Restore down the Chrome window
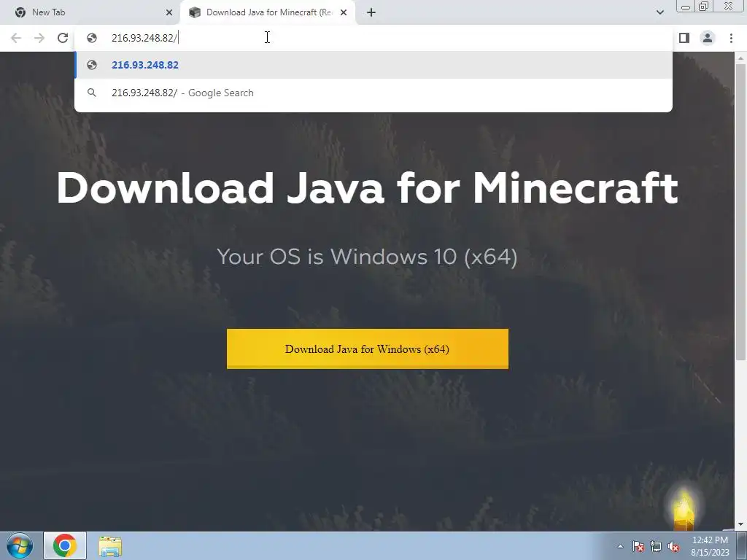The image size is (747, 560). click(x=703, y=7)
